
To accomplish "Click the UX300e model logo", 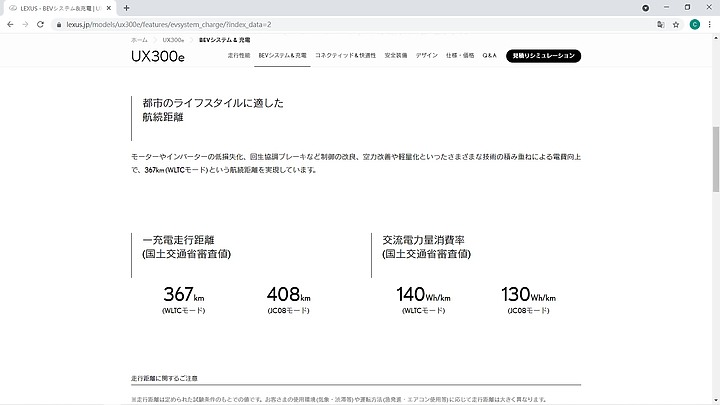I will click(158, 56).
